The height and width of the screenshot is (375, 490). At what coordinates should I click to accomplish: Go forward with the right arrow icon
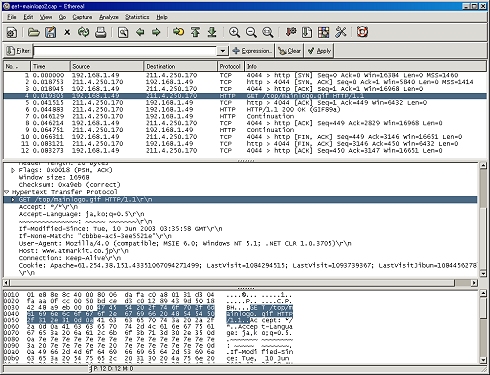tap(156, 32)
